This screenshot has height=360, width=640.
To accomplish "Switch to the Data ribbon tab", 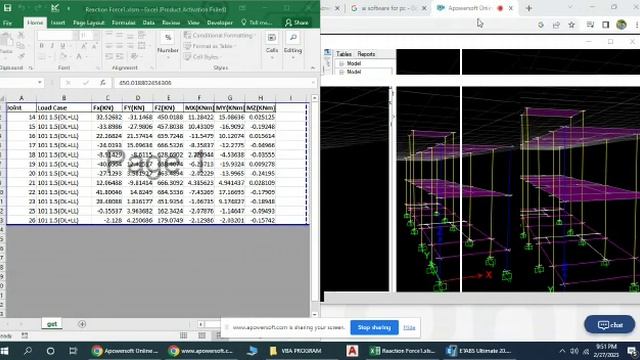I will coord(149,23).
